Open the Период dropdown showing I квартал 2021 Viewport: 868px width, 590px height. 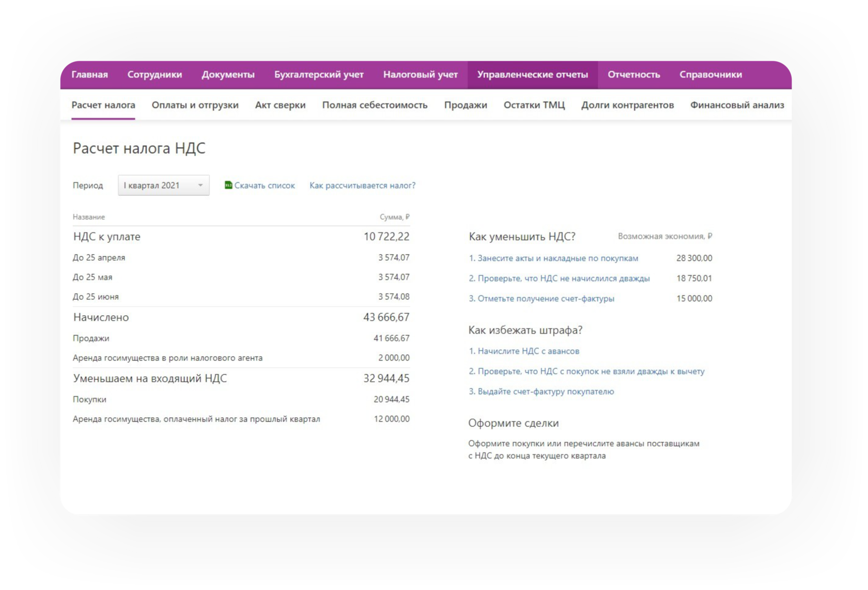(163, 185)
